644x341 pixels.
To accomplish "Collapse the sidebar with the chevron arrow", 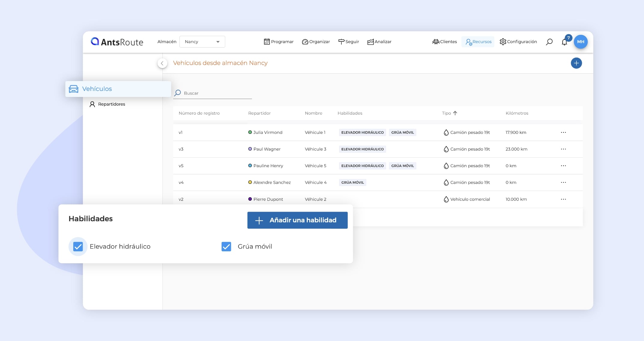I will click(x=162, y=63).
